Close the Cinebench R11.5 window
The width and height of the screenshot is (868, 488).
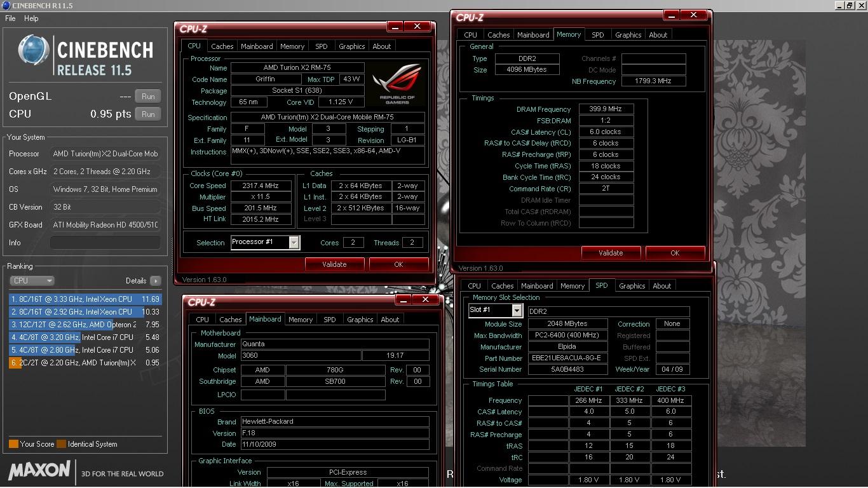point(860,5)
